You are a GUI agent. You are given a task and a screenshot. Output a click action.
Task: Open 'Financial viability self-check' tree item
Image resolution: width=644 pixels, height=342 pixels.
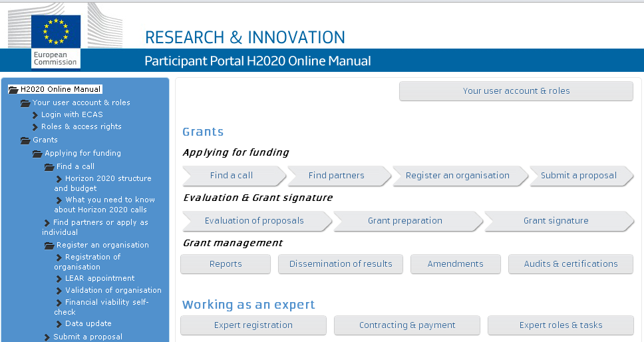coord(101,307)
